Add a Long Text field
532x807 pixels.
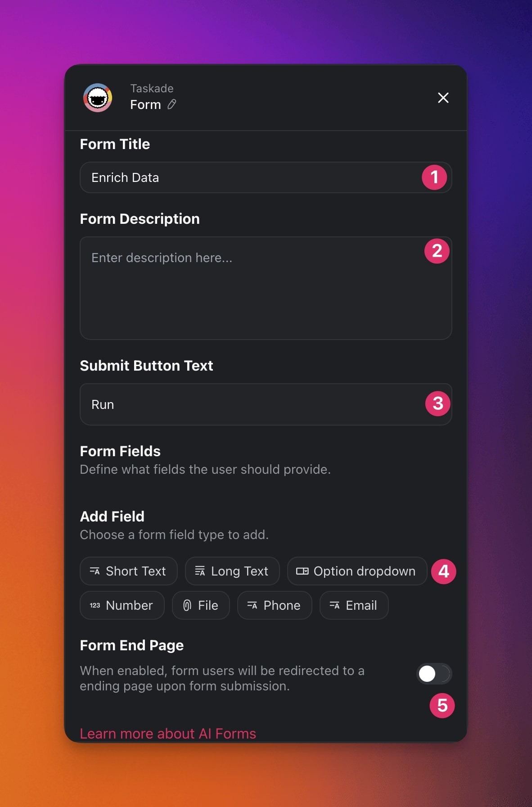coord(232,571)
